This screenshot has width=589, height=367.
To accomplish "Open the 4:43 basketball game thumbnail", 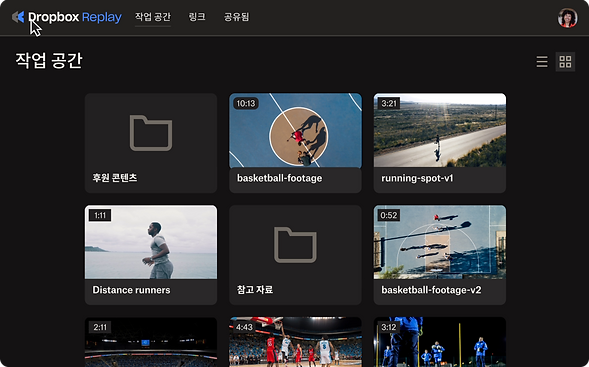I will point(295,342).
